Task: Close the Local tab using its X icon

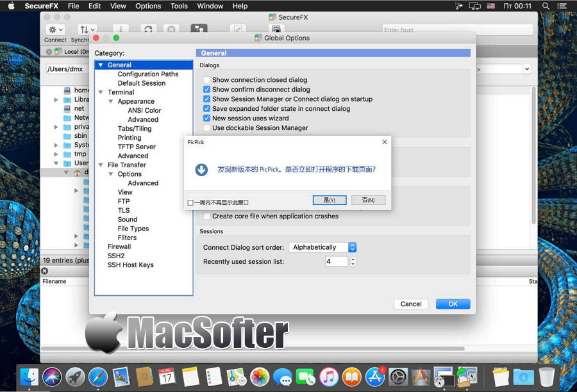Action: coord(49,52)
